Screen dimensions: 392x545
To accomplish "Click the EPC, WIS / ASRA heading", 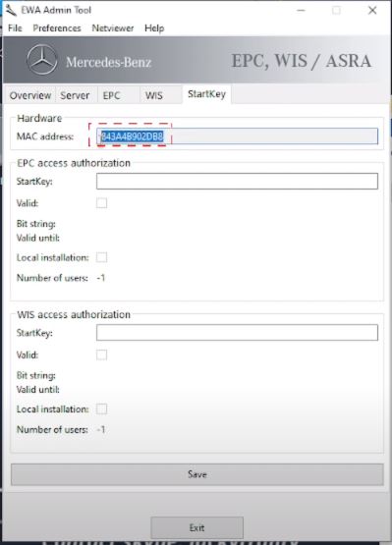I will (302, 61).
